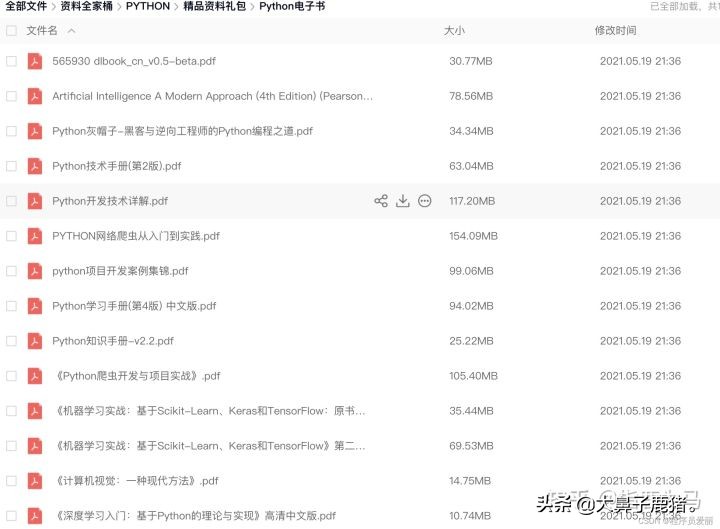Open 《深度学习入门:基于Python的理论与实现》 file name
This screenshot has height=529, width=720.
point(195,516)
